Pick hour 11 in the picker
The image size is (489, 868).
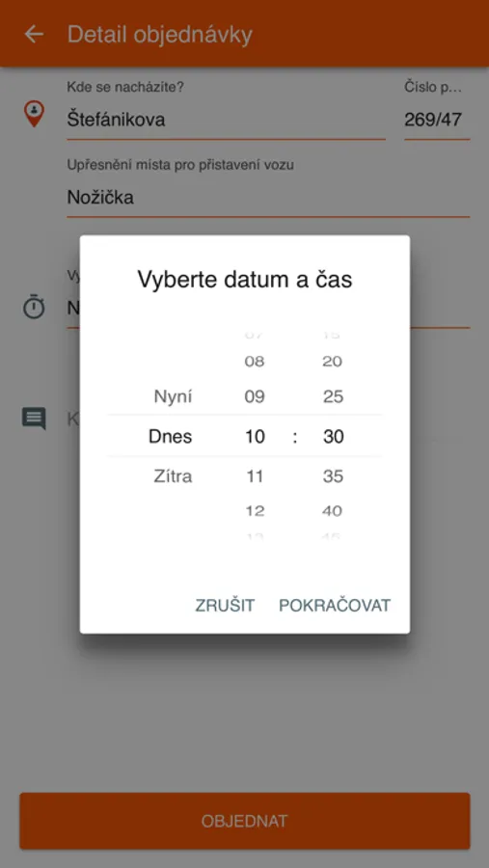point(255,476)
